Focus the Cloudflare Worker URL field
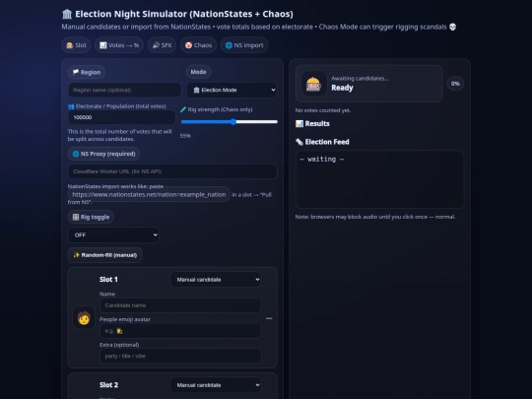The height and width of the screenshot is (399, 532). pyautogui.click(x=172, y=171)
